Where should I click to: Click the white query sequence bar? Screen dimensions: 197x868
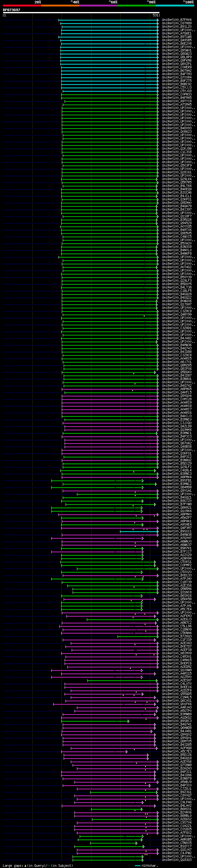[x=81, y=12]
